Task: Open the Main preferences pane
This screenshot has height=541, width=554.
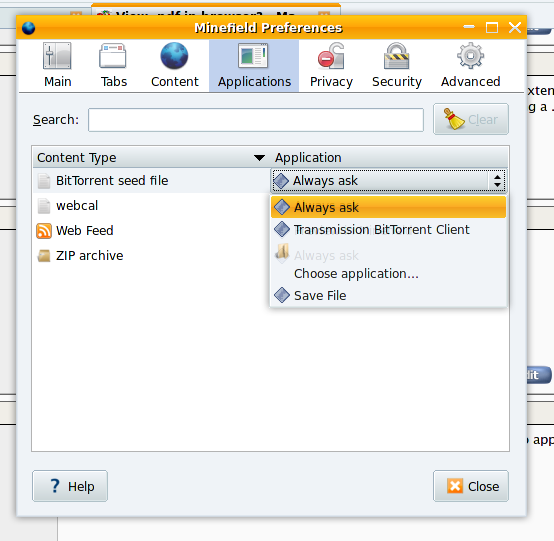Action: (x=57, y=65)
